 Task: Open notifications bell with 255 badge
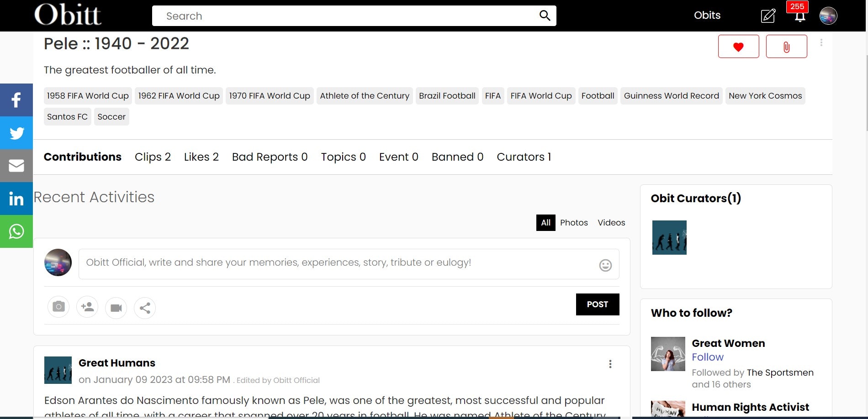(799, 17)
